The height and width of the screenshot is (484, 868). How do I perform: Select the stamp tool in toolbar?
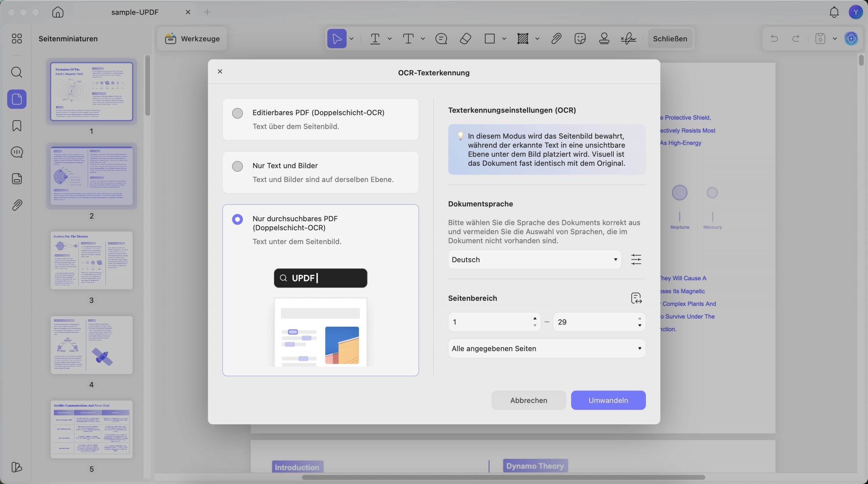point(604,39)
